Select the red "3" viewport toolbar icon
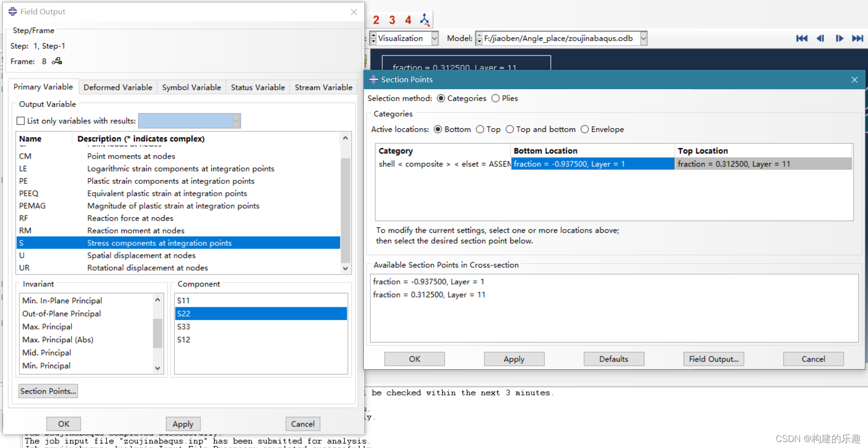Viewport: 868px width, 448px height. tap(392, 20)
